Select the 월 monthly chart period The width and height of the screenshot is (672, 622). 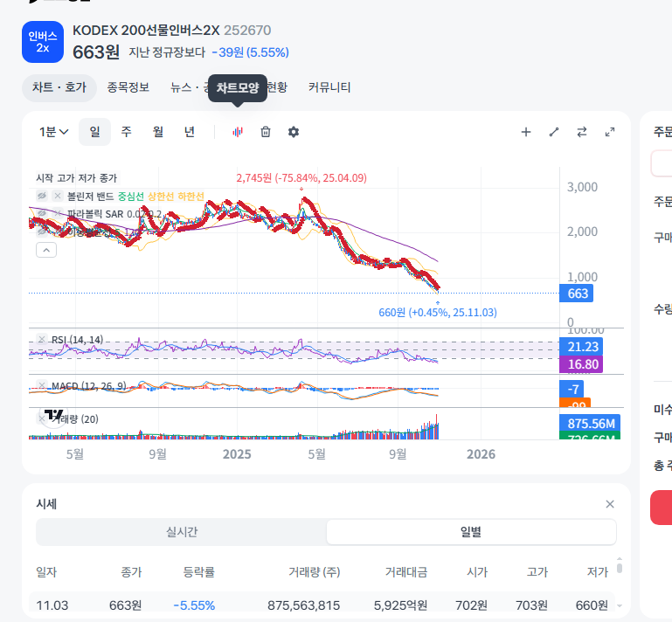158,132
